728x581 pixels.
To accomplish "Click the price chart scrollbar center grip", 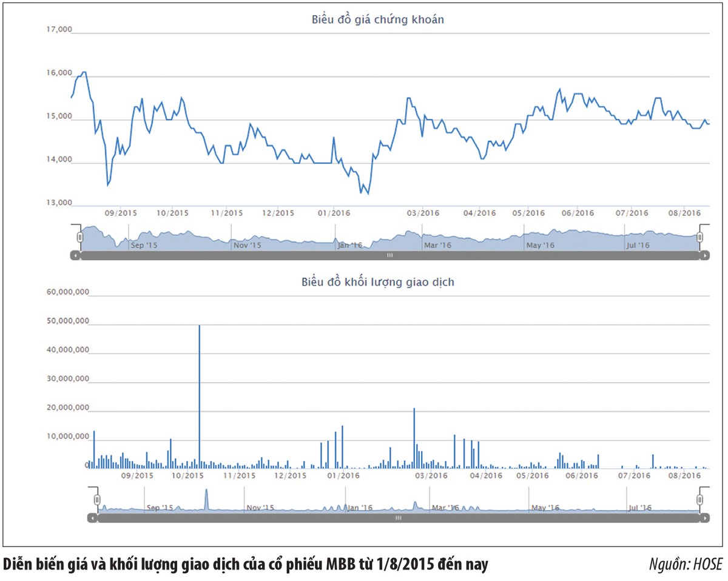I will [x=389, y=256].
